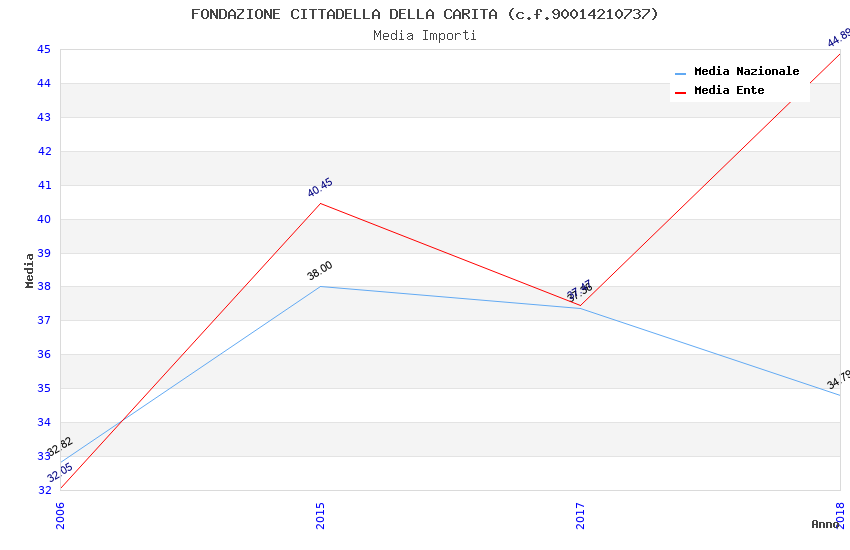Image resolution: width=850 pixels, height=550 pixels.
Task: Click the 38 y-axis tick label
Action: pyautogui.click(x=44, y=287)
